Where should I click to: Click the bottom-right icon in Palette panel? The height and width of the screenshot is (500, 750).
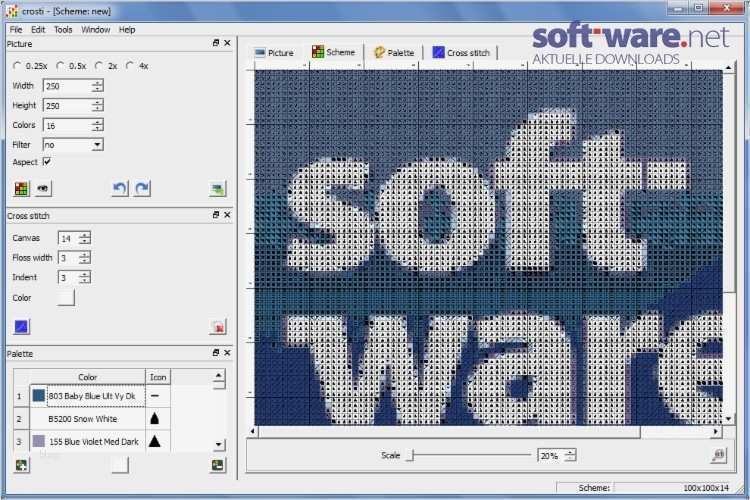click(218, 465)
